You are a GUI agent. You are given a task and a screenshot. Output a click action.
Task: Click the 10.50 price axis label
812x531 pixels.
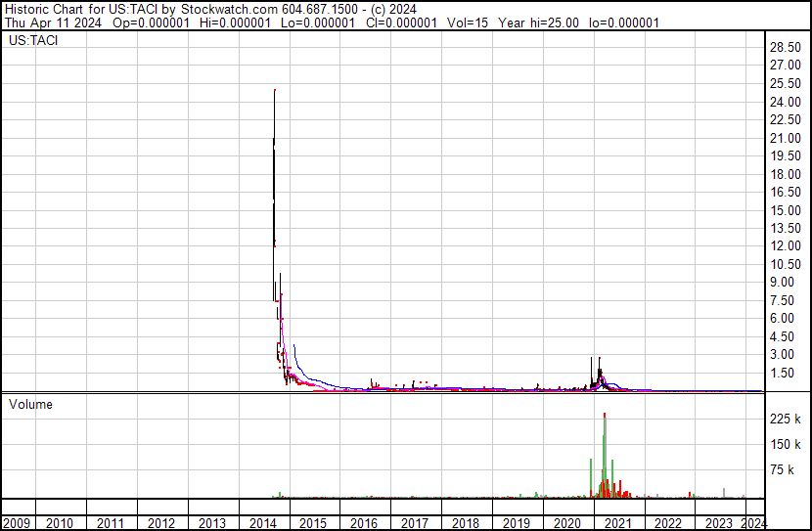click(x=786, y=264)
